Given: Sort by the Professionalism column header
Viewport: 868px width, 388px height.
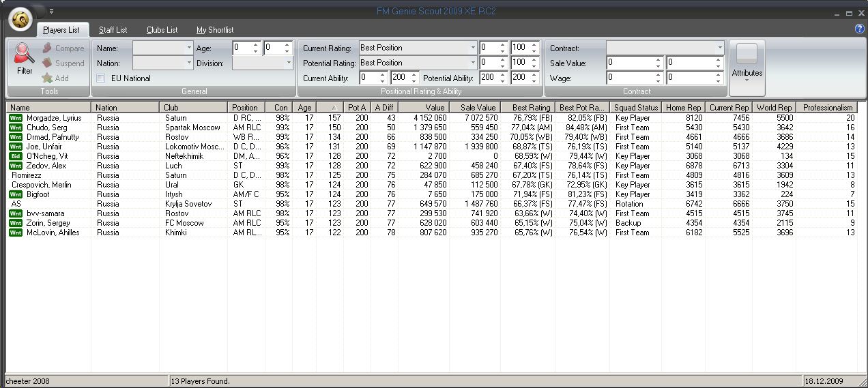Looking at the screenshot, I should 827,108.
